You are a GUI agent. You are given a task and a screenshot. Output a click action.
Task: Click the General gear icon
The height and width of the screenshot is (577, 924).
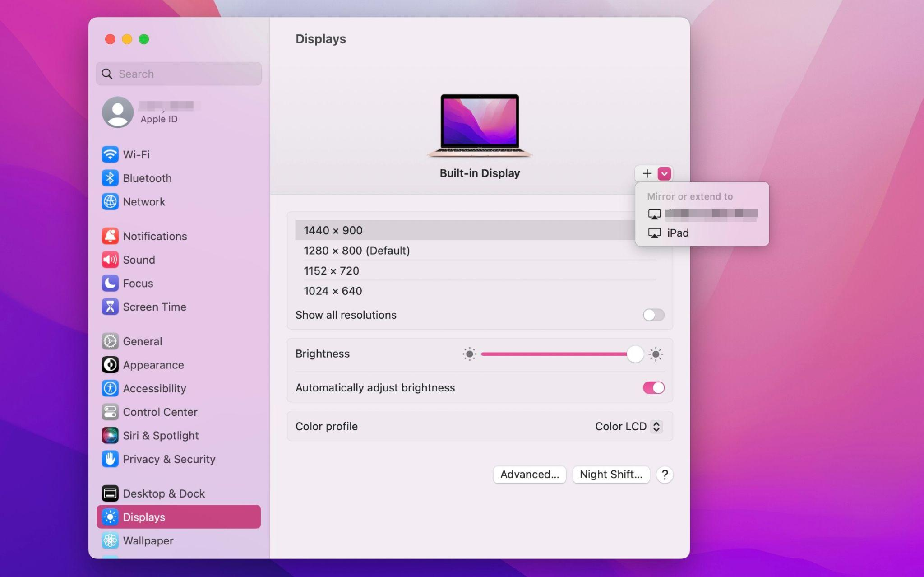110,341
